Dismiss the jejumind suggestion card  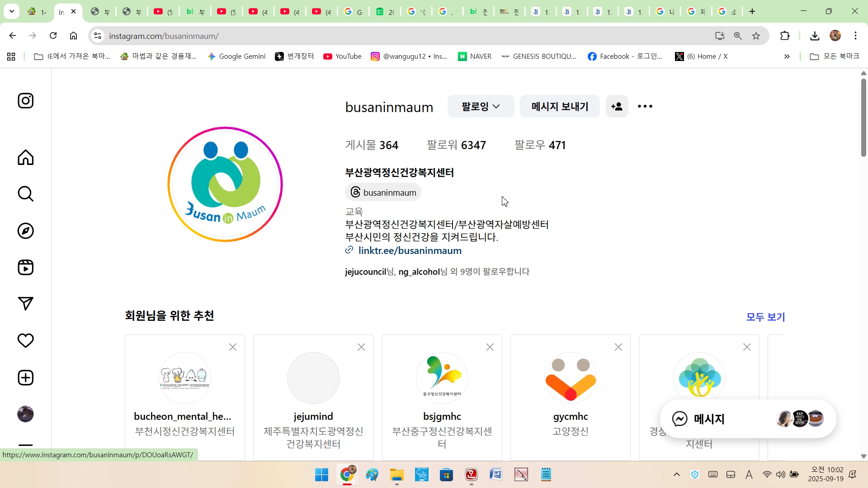coord(361,347)
